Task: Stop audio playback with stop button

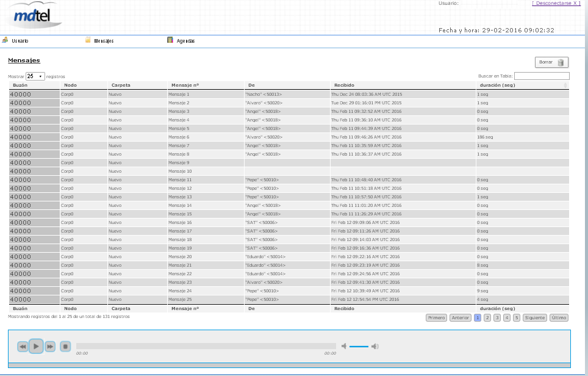Action: (x=65, y=346)
